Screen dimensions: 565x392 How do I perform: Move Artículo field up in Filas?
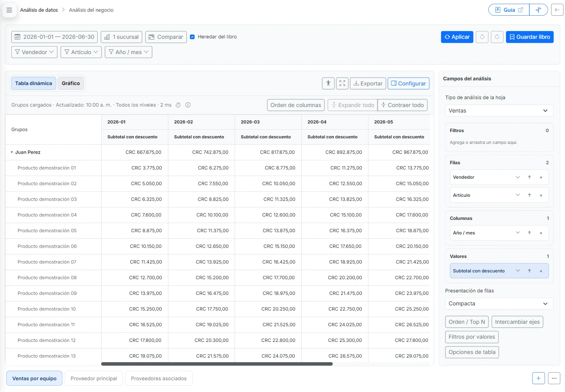(529, 195)
